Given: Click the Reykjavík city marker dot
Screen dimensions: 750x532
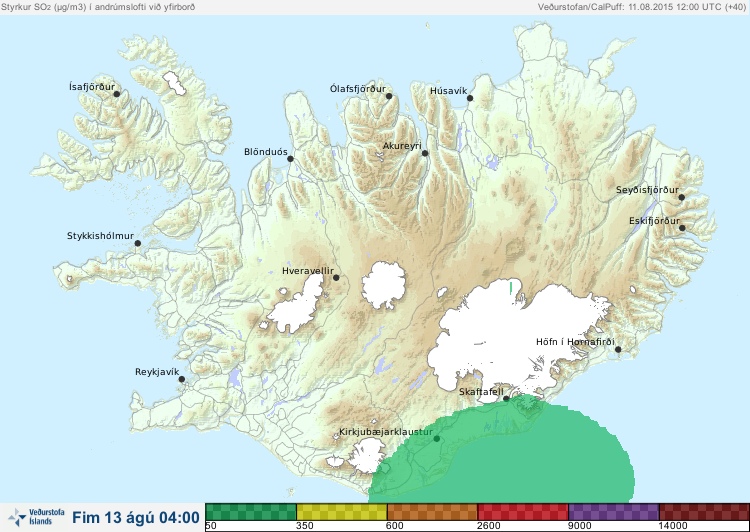Looking at the screenshot, I should pyautogui.click(x=182, y=379).
